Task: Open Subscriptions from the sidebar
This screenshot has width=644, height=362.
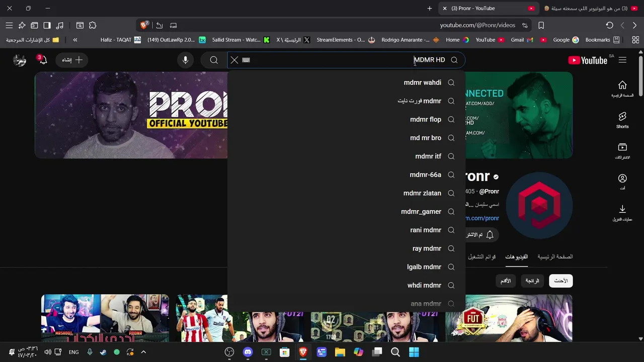Action: point(622,151)
